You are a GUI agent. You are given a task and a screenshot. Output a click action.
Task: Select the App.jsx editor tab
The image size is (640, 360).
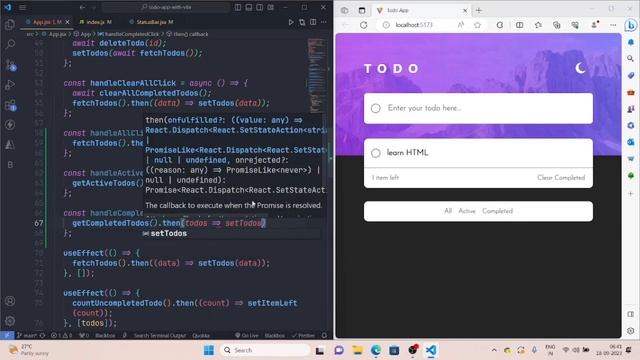[47, 22]
